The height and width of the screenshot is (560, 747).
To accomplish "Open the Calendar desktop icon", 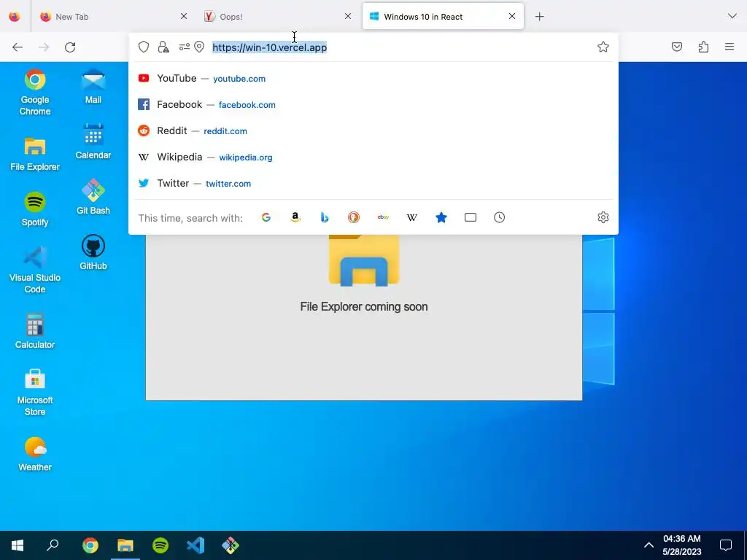I will point(93,142).
